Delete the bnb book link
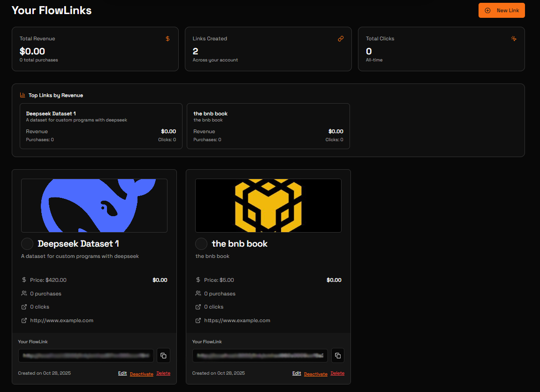Image resolution: width=540 pixels, height=392 pixels. point(337,373)
